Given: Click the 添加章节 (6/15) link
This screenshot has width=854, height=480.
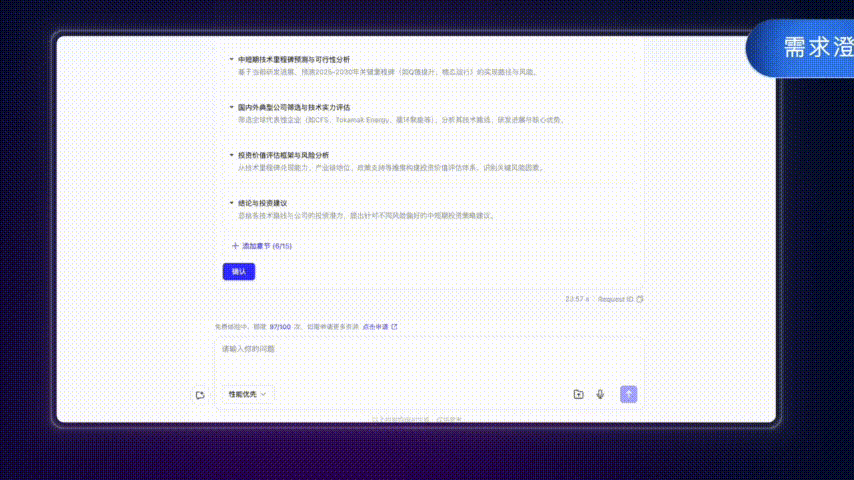Looking at the screenshot, I should click(262, 246).
